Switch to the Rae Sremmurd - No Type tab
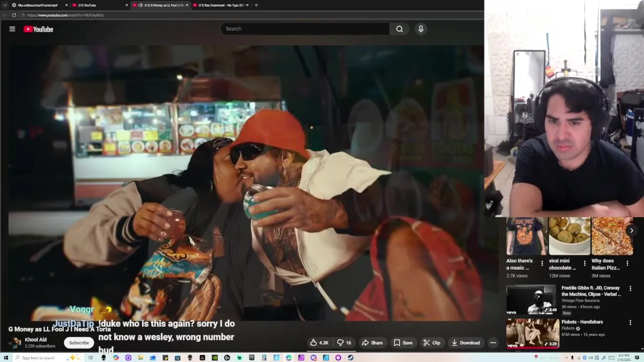 point(220,5)
